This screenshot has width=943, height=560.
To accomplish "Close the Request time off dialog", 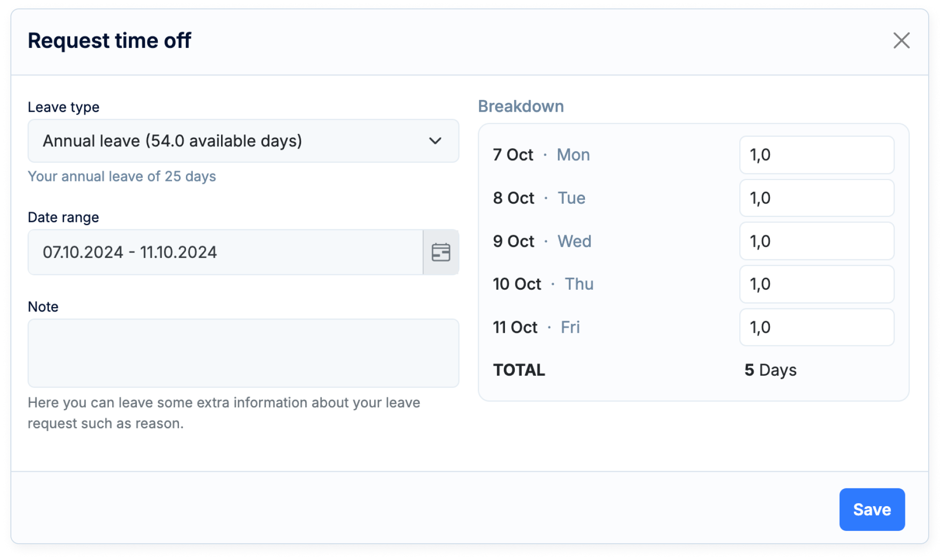I will tap(901, 41).
